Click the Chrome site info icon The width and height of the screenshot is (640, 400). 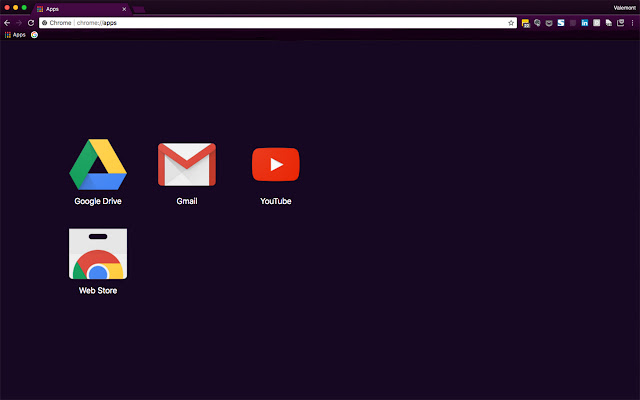click(44, 23)
